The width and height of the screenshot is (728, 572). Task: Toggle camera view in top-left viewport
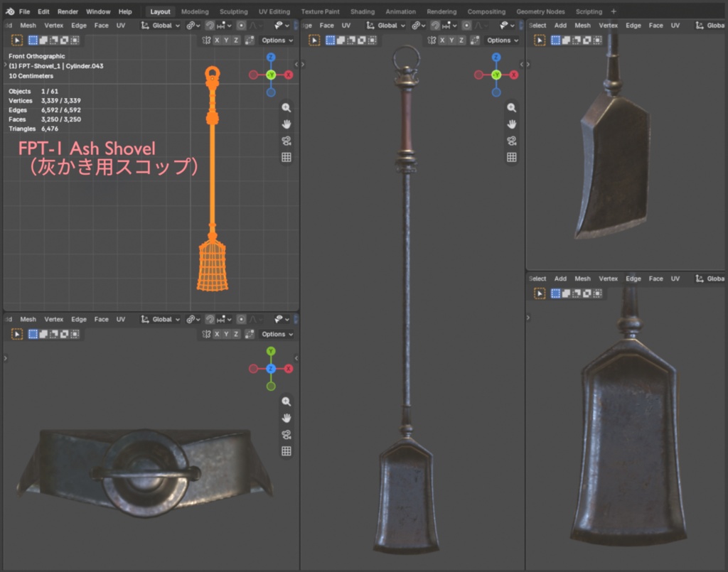(x=287, y=141)
